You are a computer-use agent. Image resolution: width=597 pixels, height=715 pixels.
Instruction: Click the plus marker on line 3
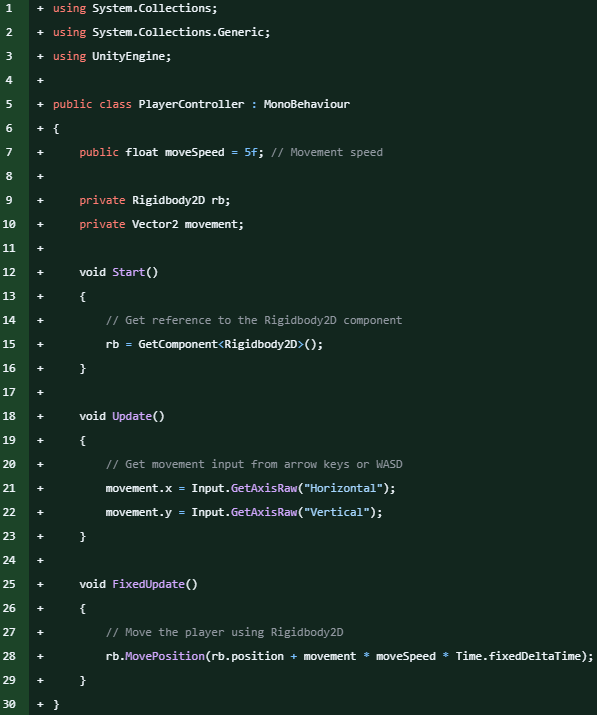pos(40,56)
